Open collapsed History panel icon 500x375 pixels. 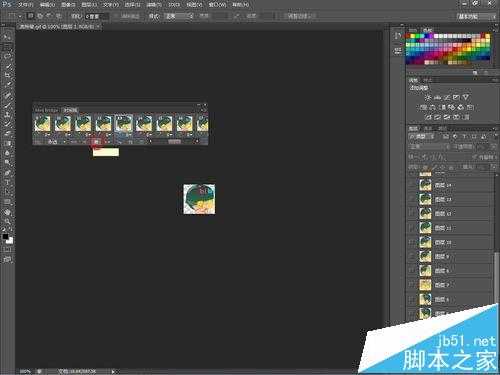tap(398, 35)
